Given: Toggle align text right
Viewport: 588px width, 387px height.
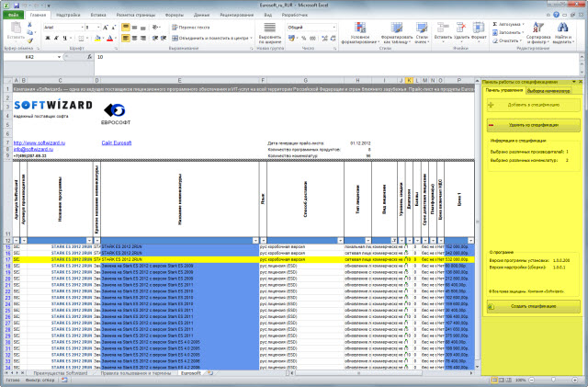Looking at the screenshot, I should [143, 38].
